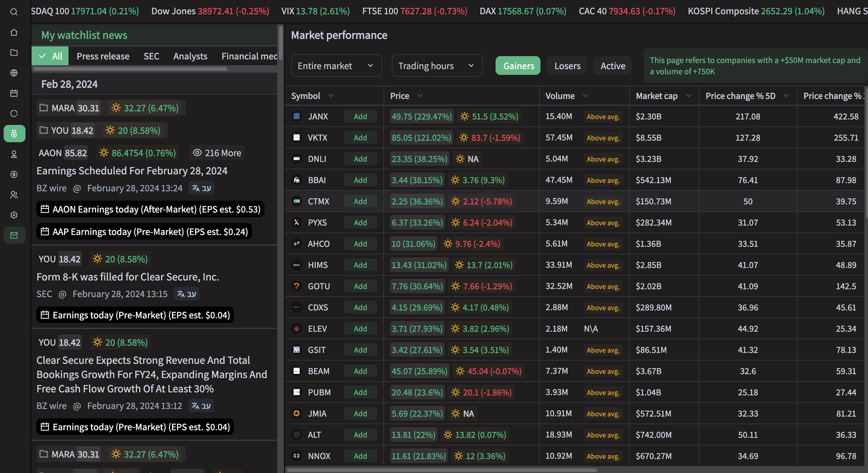
Task: Click translate icon on Earnings Scheduled article
Action: (x=201, y=188)
